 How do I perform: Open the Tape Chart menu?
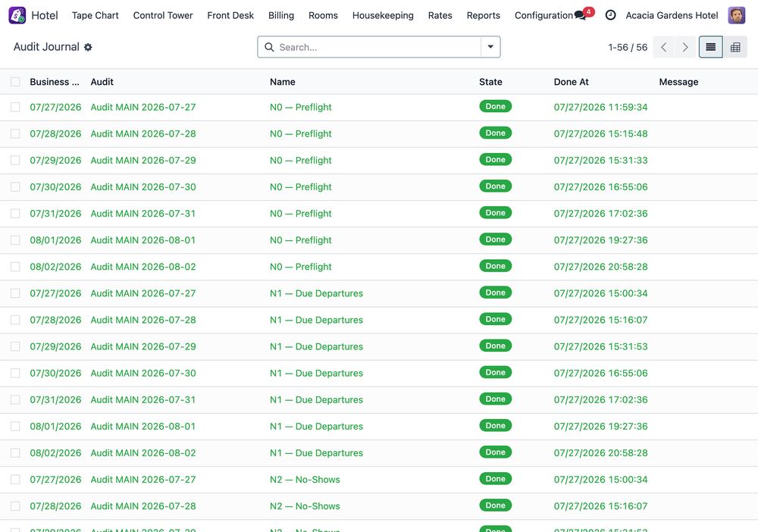pyautogui.click(x=96, y=15)
